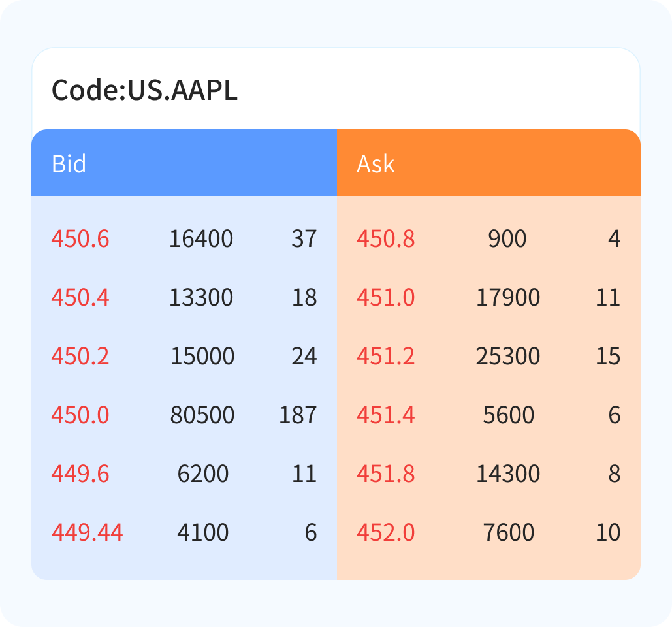Select bid volume 16400
672x627 pixels.
pos(201,239)
